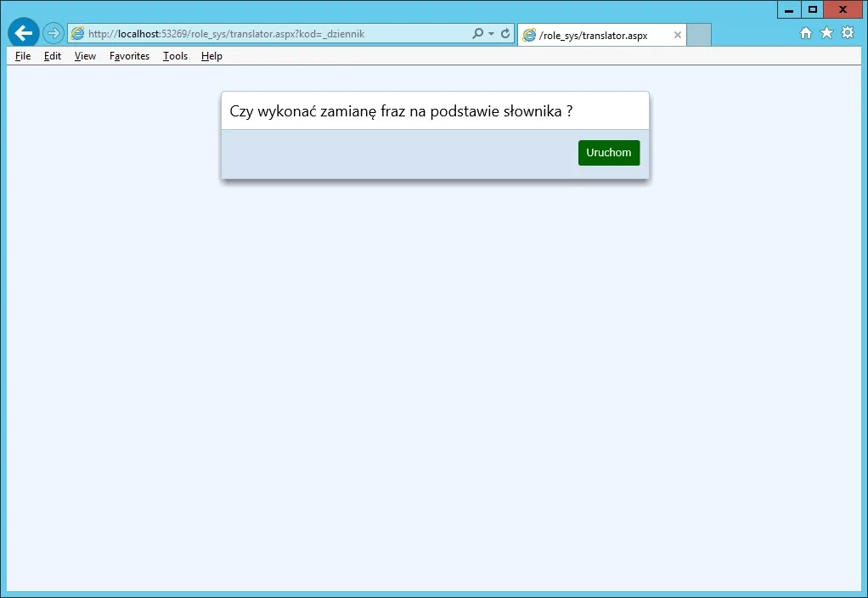Open the Favorites menu
Viewport: 868px width, 598px height.
[130, 56]
